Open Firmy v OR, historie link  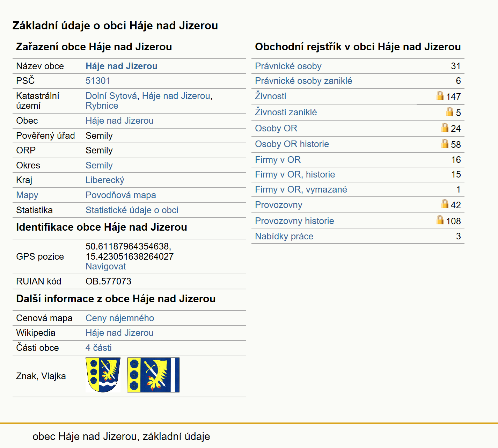pos(295,174)
